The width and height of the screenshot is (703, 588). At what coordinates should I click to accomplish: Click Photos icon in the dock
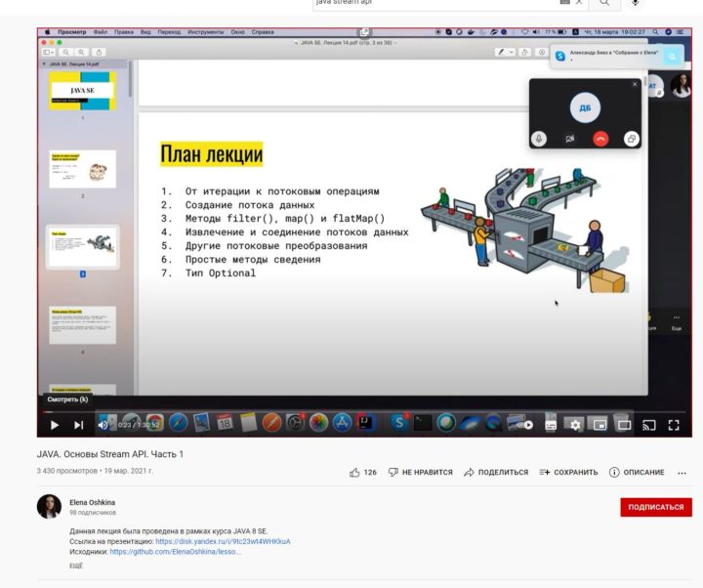coord(318,423)
